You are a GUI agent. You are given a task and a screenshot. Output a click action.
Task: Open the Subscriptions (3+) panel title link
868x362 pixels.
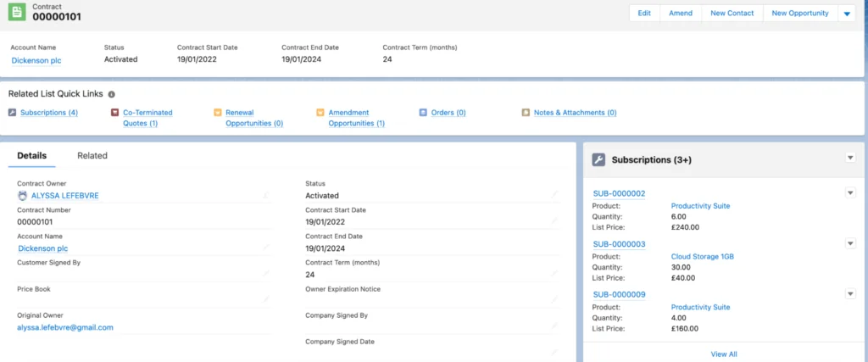pyautogui.click(x=652, y=160)
